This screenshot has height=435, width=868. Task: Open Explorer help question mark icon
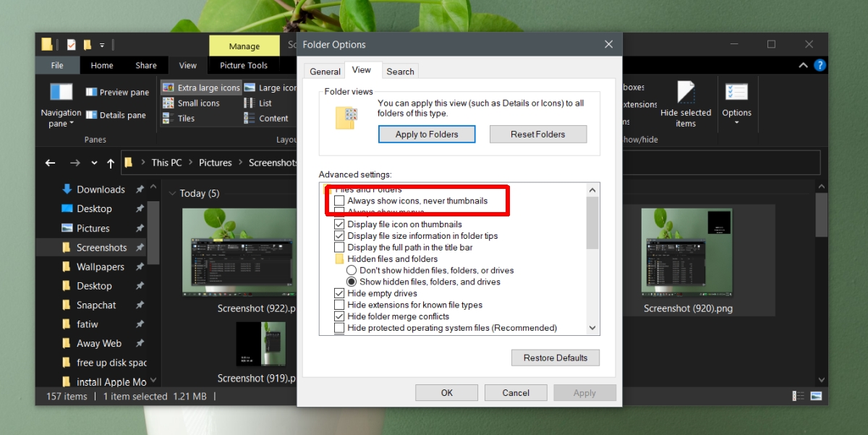point(820,65)
